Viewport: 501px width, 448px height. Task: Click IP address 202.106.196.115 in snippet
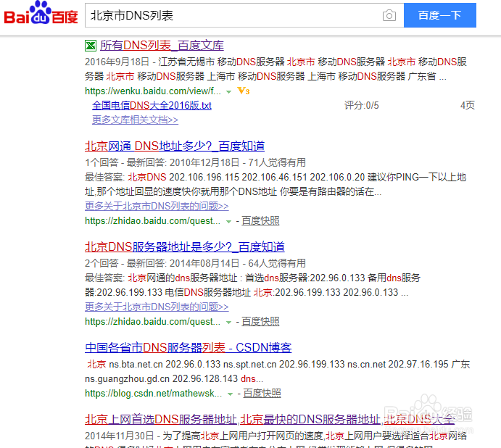[204, 177]
